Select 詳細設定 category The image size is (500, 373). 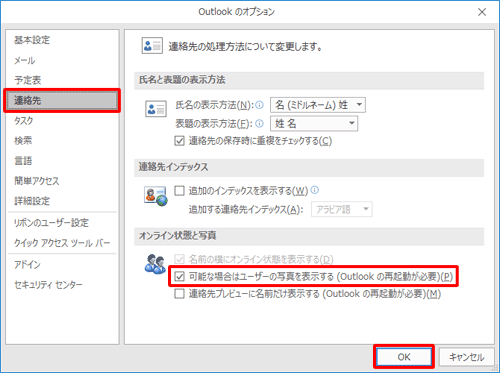coord(62,201)
